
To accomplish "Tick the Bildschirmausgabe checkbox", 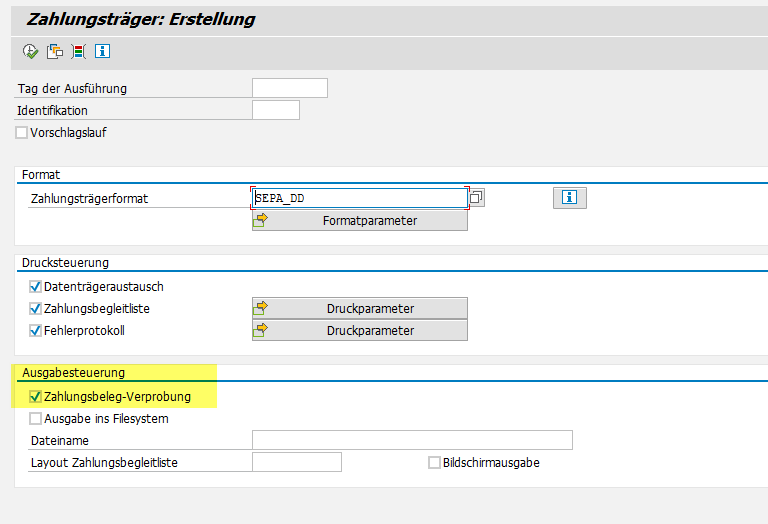I will [434, 463].
